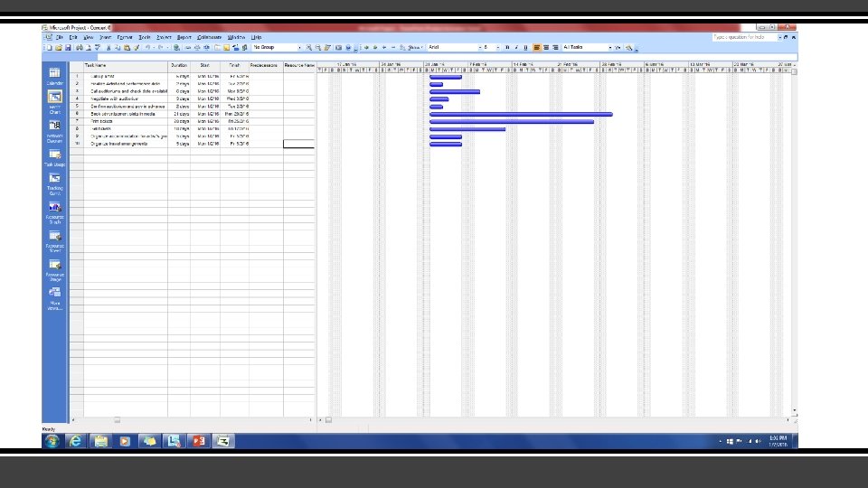The width and height of the screenshot is (868, 488).
Task: Click the longest Gantt bar for task 6
Action: point(521,114)
